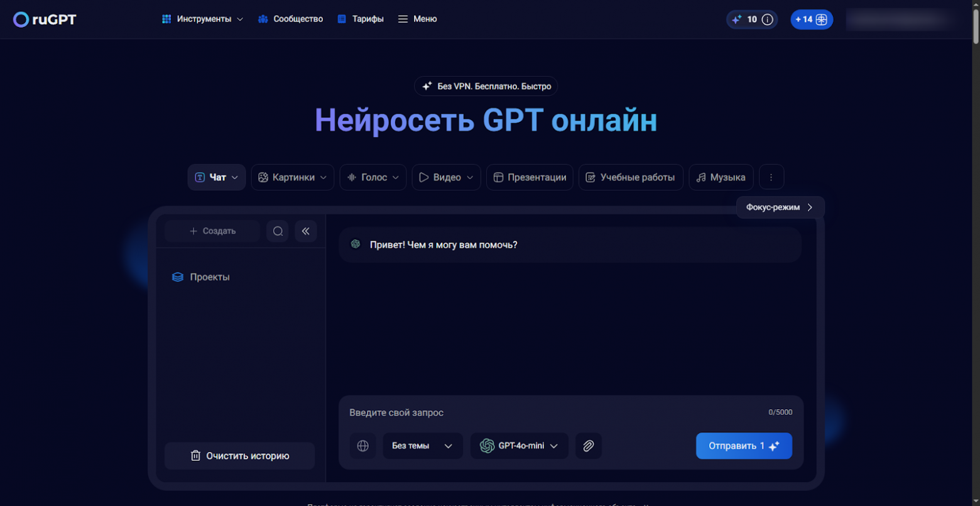Click the Музыка music note icon

pyautogui.click(x=700, y=177)
